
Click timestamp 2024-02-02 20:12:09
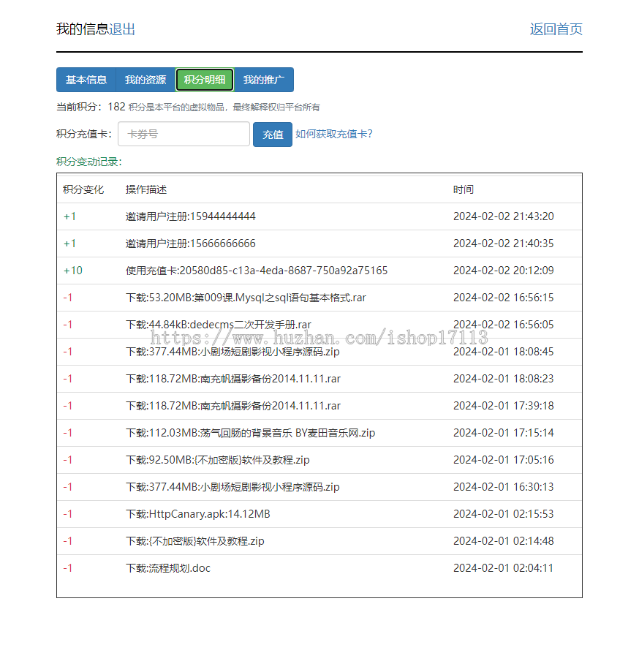[504, 271]
